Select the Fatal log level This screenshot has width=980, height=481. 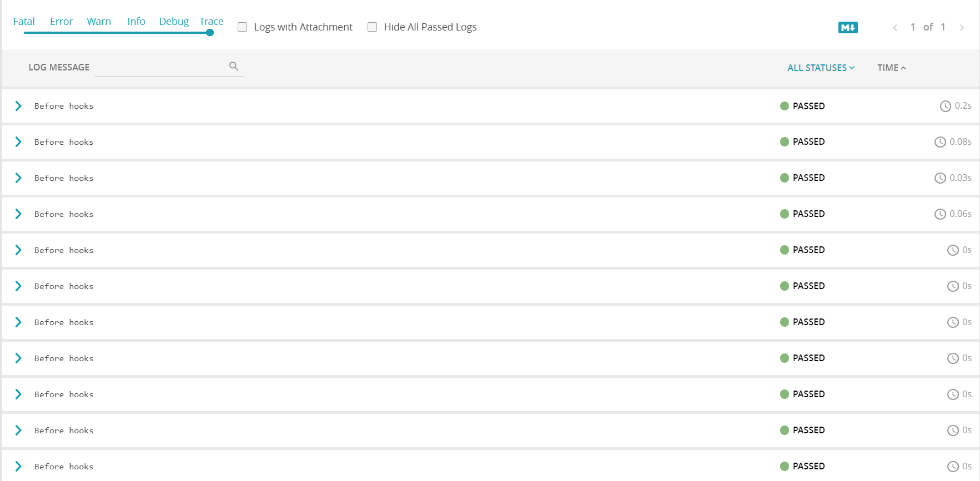24,21
